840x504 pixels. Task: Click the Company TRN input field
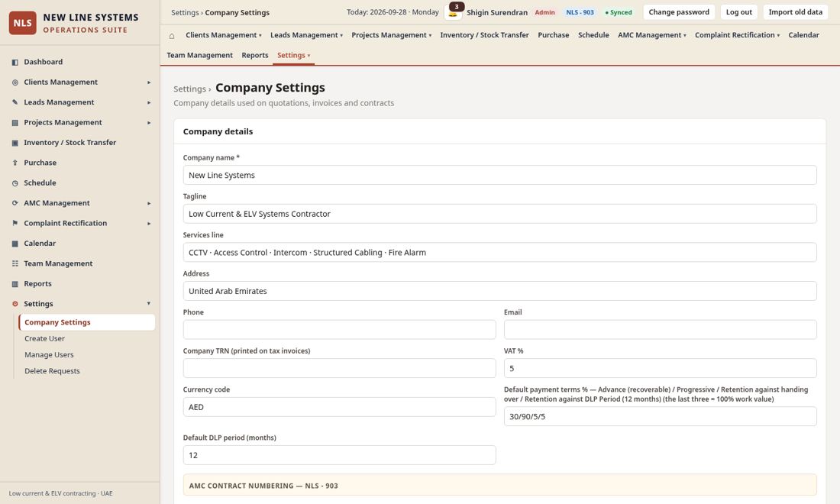coord(340,369)
